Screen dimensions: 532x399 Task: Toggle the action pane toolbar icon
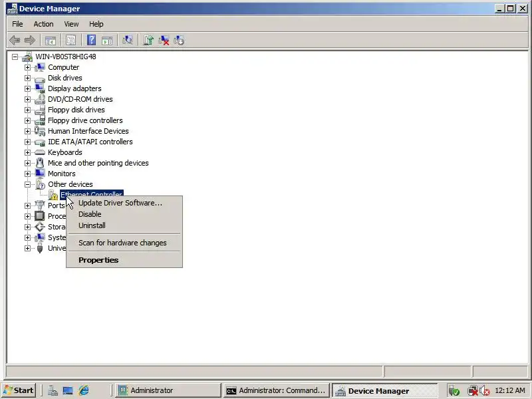click(107, 41)
